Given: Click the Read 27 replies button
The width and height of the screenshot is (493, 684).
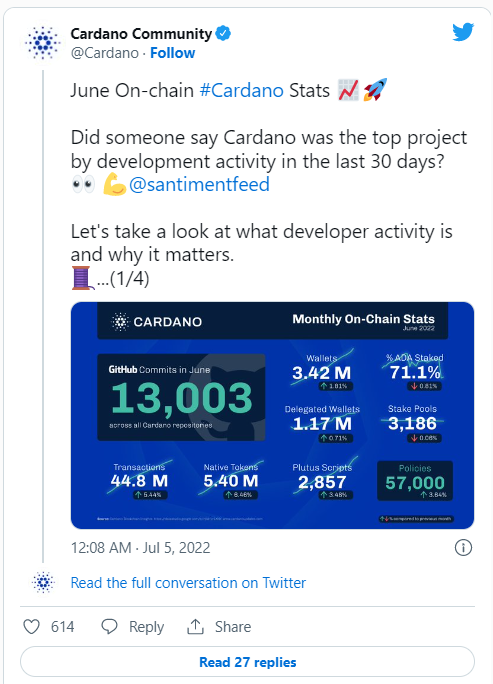Looking at the screenshot, I should tap(247, 662).
